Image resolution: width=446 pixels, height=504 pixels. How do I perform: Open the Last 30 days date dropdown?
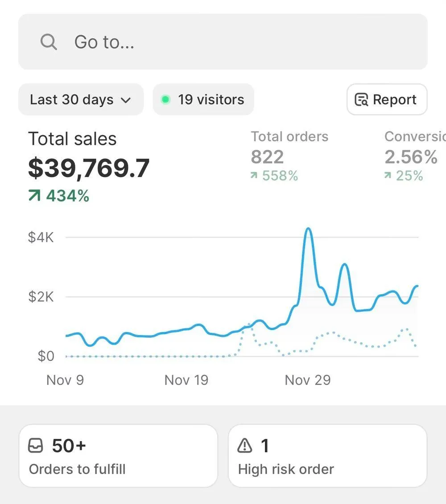(80, 99)
